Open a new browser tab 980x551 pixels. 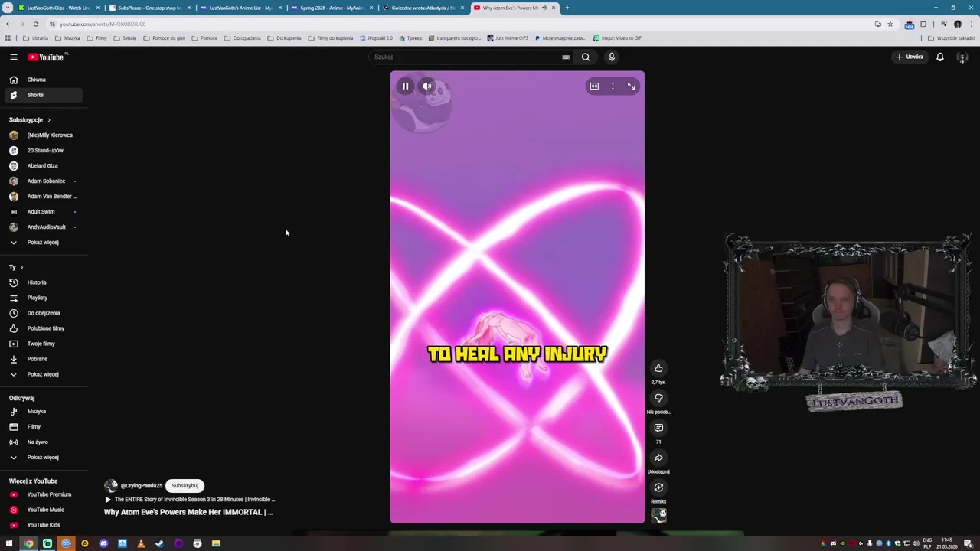pyautogui.click(x=567, y=8)
